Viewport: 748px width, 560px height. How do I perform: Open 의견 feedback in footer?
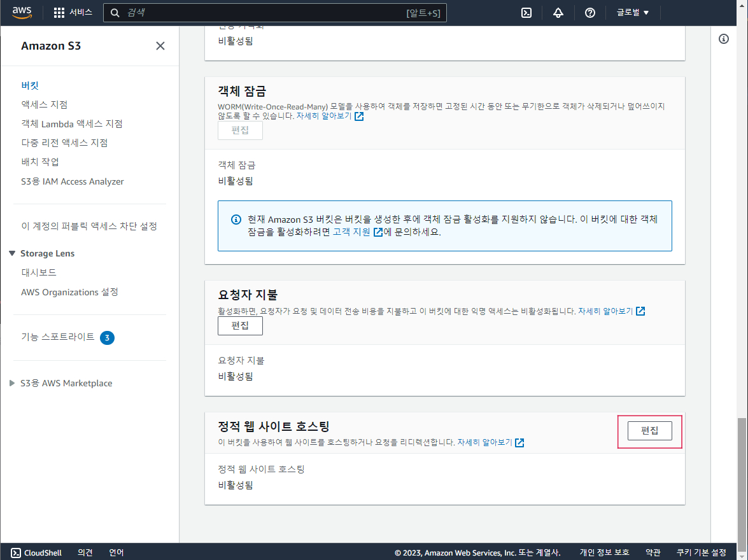click(85, 552)
